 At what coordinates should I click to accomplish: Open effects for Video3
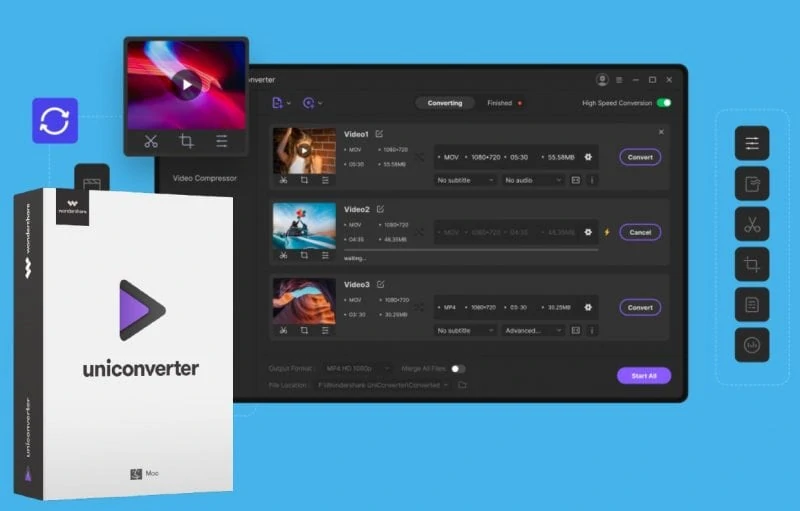325,330
